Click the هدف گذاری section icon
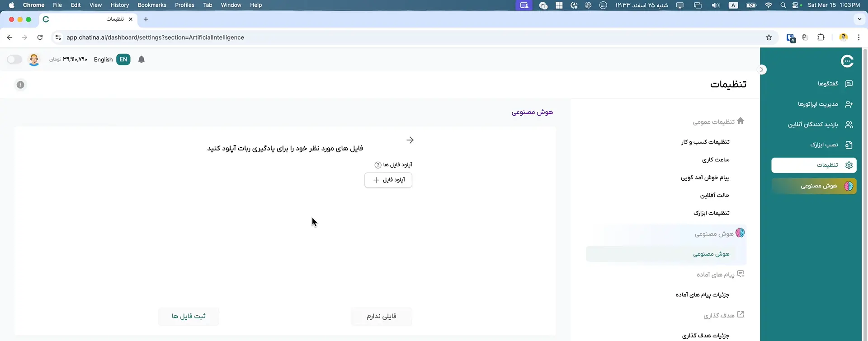The height and width of the screenshot is (341, 868). tap(741, 314)
